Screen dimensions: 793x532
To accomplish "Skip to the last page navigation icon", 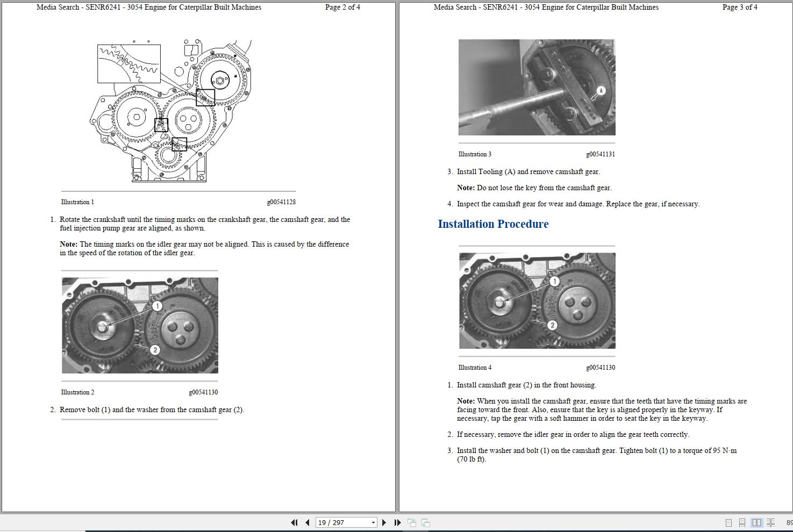I will click(x=397, y=522).
